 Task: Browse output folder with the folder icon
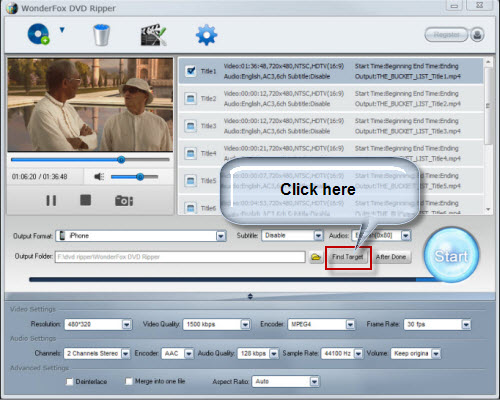tap(316, 257)
